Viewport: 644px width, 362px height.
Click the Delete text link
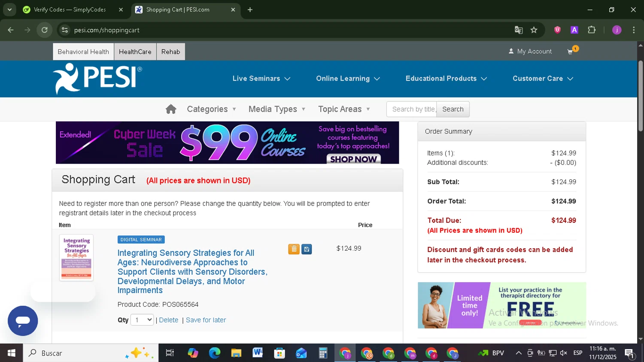(169, 320)
